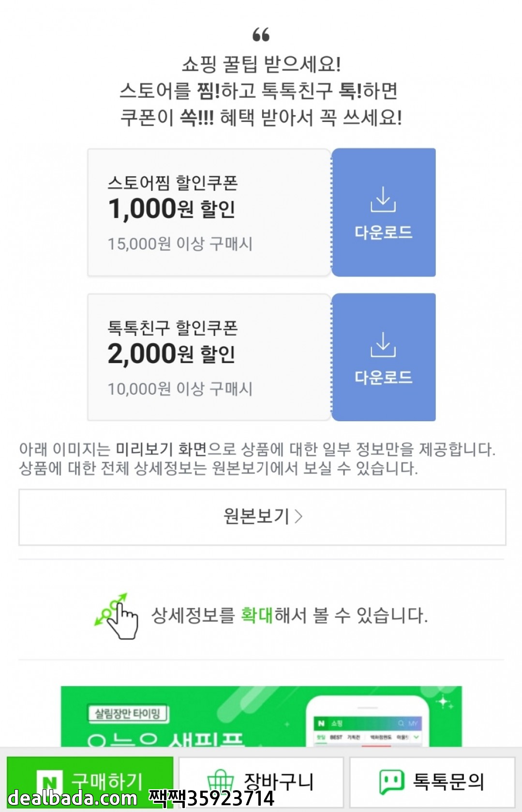Screen dimensions: 522x812
Task: Click 다운로드 text for 2,000원 coupon
Action: click(383, 377)
